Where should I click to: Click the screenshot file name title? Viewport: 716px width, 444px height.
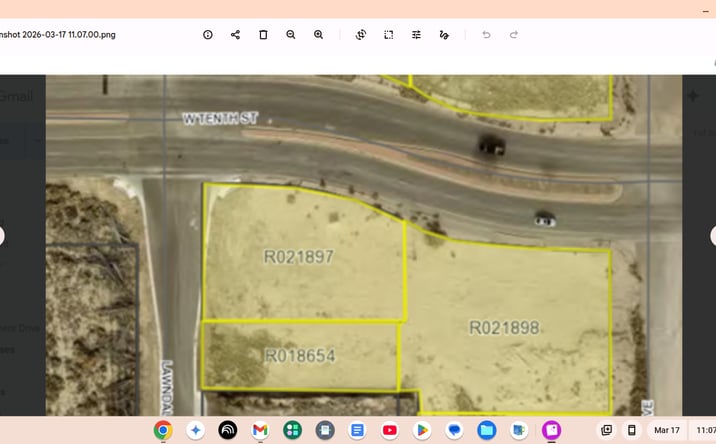[58, 35]
